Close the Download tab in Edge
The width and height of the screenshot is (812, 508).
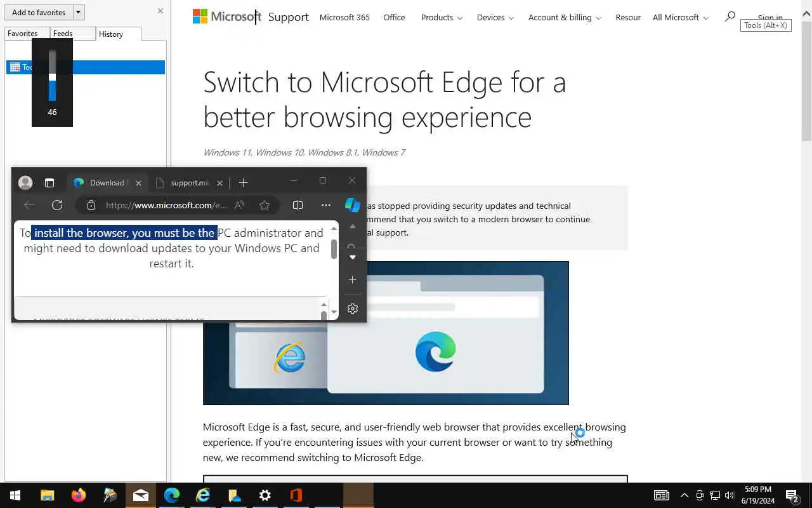[138, 183]
